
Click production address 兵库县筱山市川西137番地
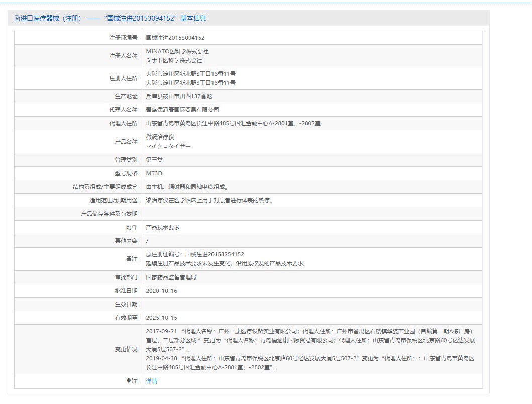pyautogui.click(x=179, y=96)
